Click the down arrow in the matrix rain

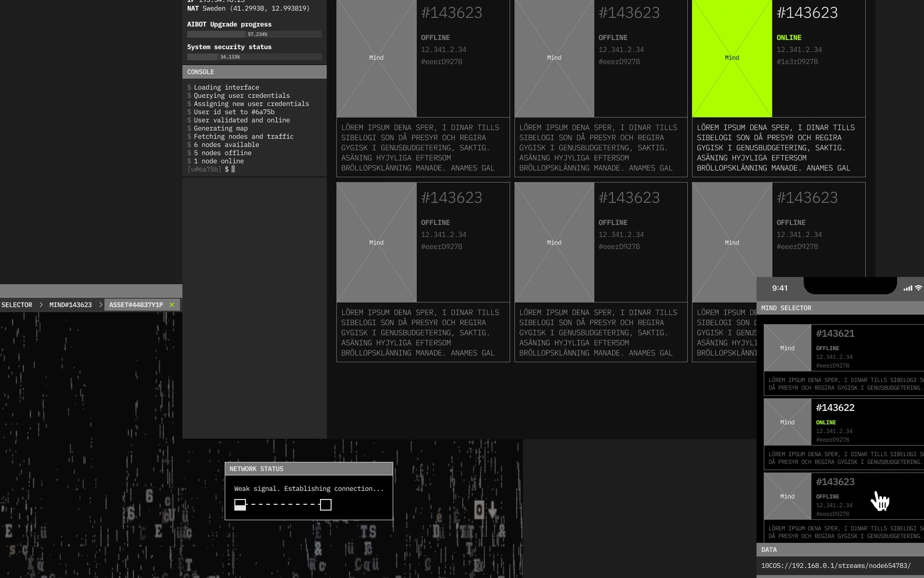click(492, 510)
